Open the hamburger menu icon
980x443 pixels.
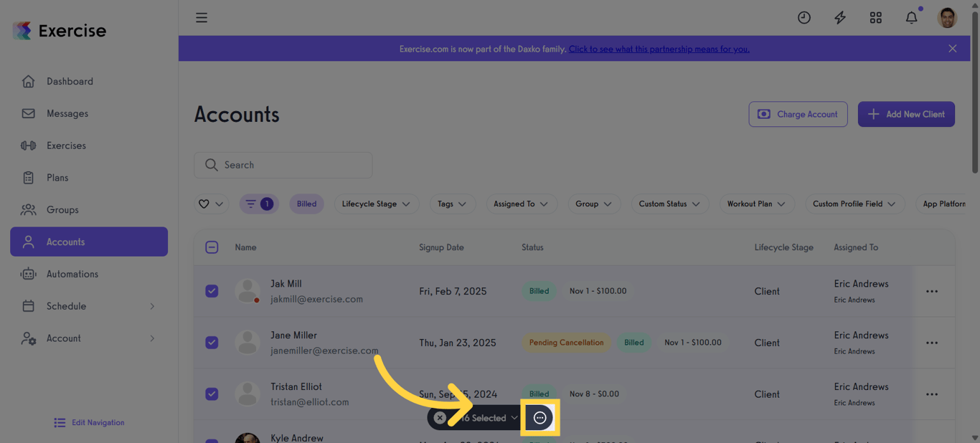click(x=202, y=17)
